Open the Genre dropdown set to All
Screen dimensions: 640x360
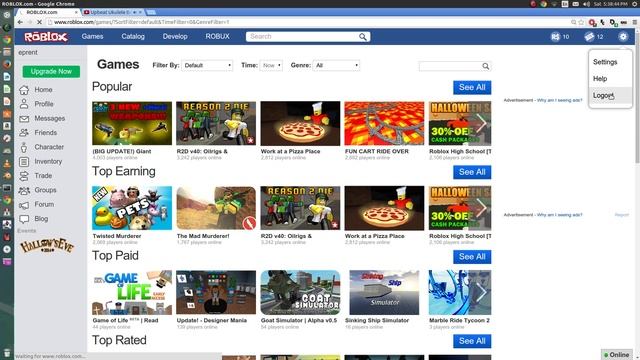(x=336, y=65)
